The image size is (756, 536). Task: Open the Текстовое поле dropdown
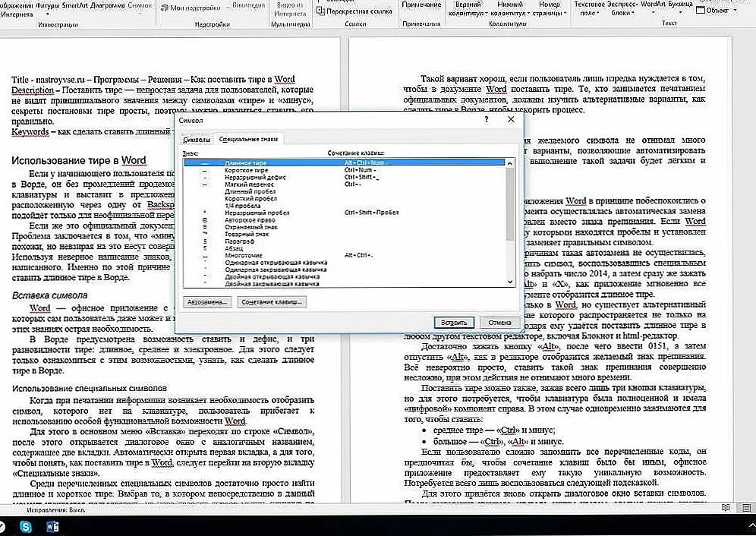589,8
